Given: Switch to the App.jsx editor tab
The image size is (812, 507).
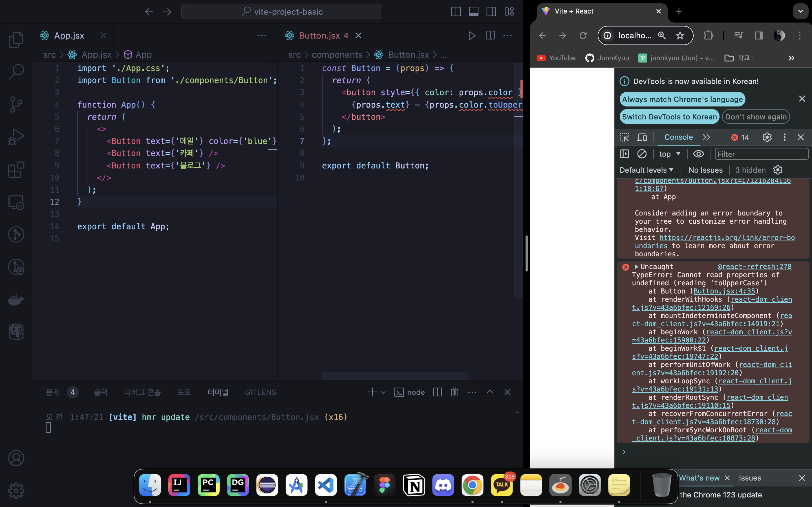Looking at the screenshot, I should coord(69,35).
